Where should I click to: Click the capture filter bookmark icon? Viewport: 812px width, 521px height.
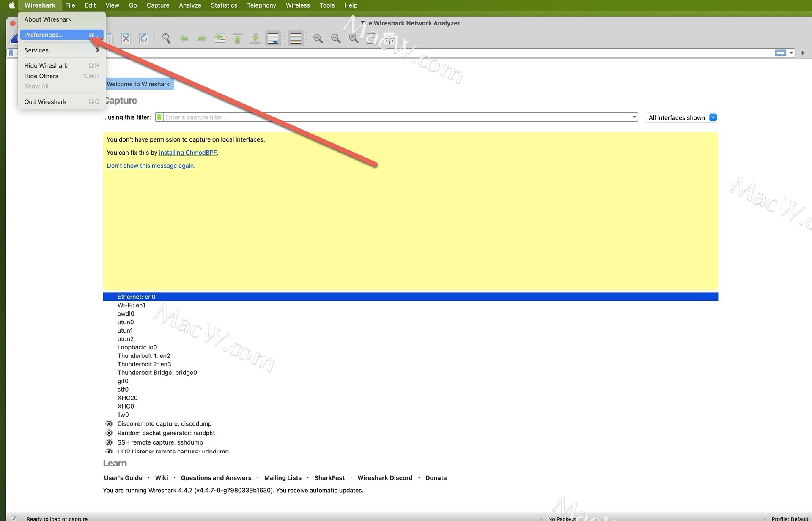159,117
